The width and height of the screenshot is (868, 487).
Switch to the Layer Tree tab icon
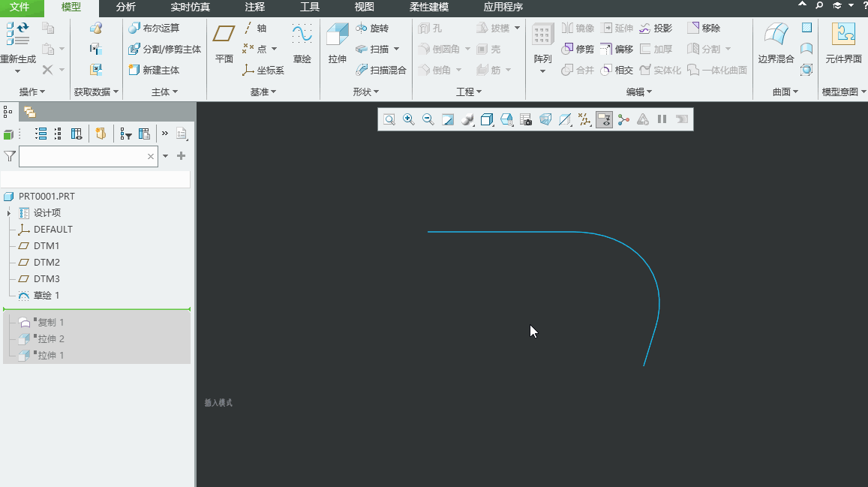[29, 113]
